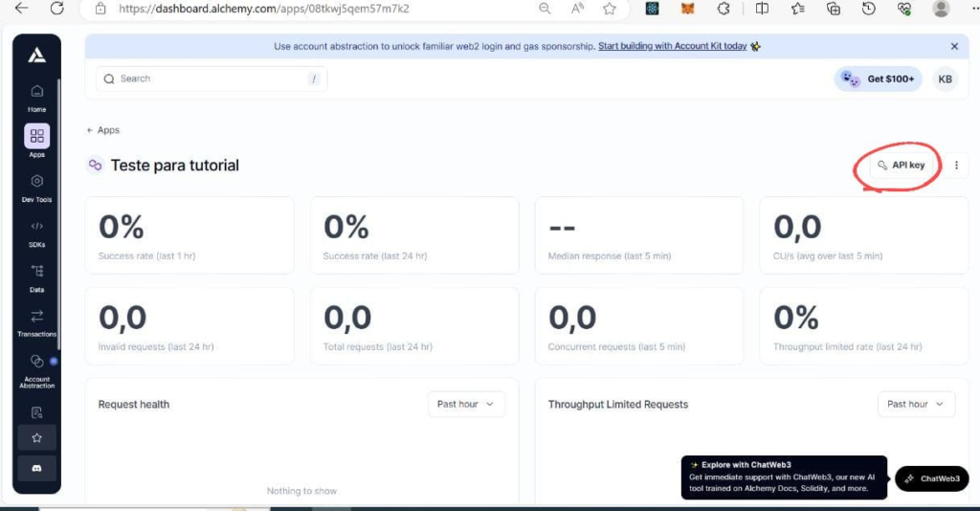Click the API key button

tap(902, 165)
